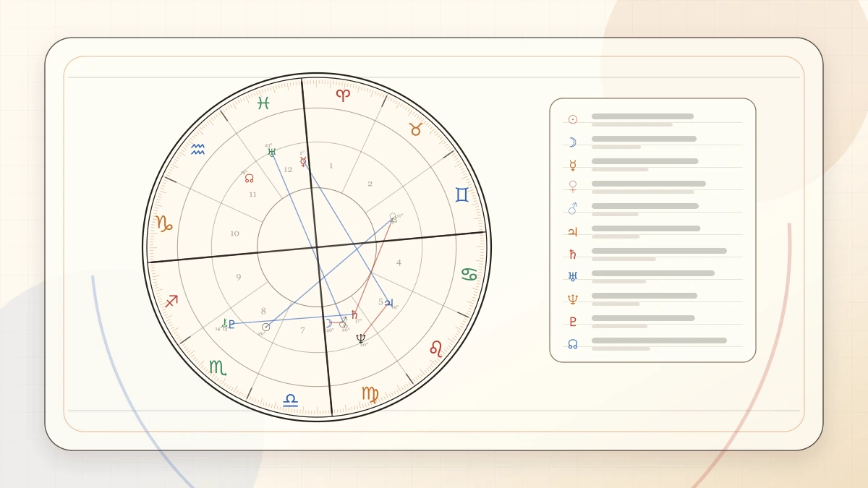The height and width of the screenshot is (488, 868).
Task: Click Uranus placed inside the chart wheel
Action: 271,153
